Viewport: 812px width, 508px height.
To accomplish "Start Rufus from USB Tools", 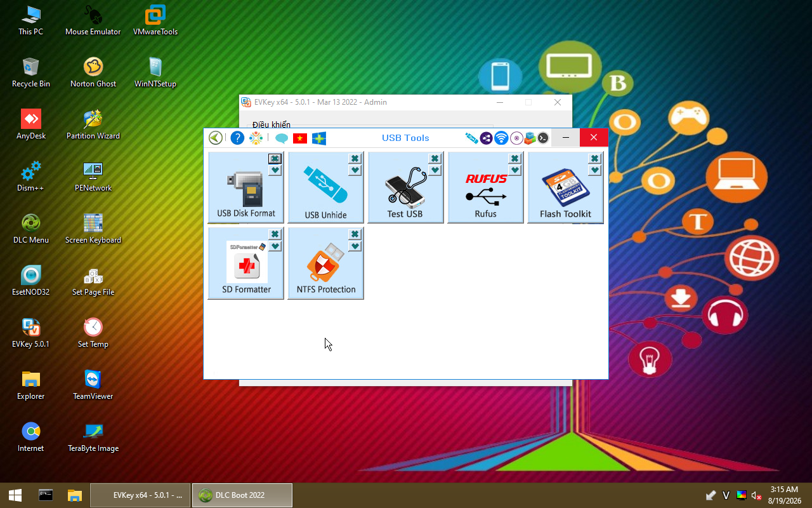I will 486,187.
